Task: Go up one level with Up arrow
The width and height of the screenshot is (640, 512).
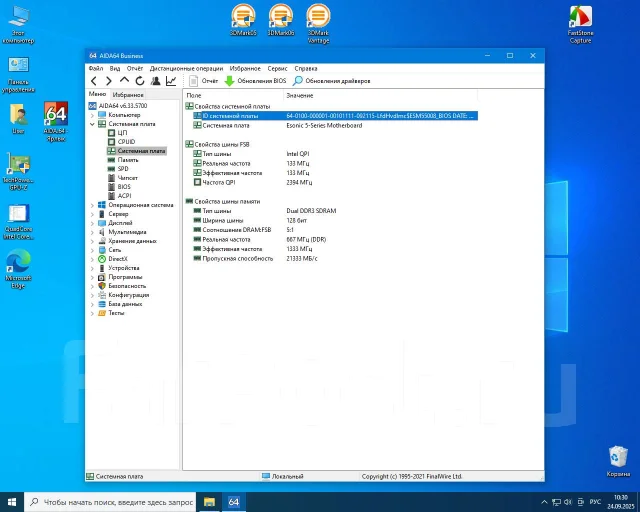Action: [x=124, y=80]
